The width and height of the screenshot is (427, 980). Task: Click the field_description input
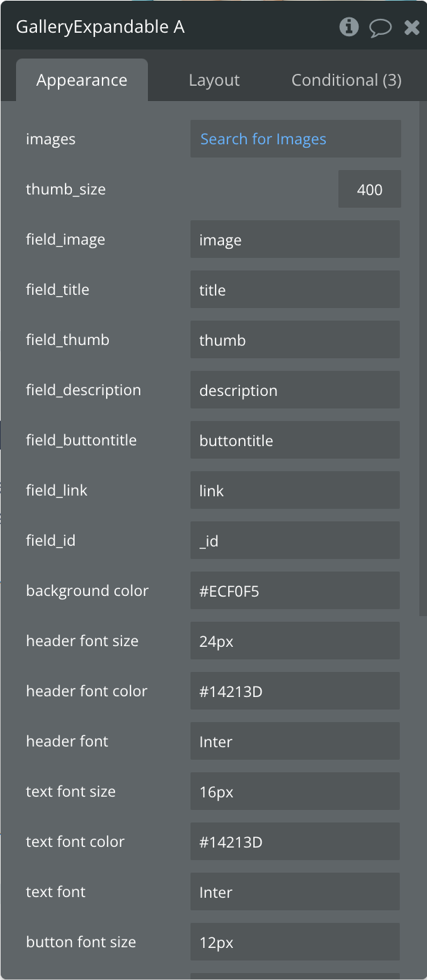294,390
